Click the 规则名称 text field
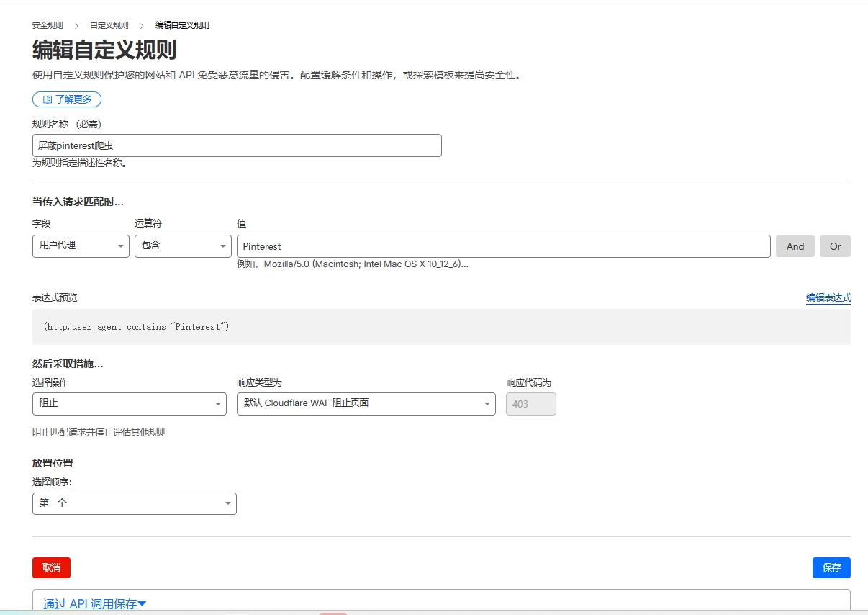Image resolution: width=868 pixels, height=615 pixels. 237,145
